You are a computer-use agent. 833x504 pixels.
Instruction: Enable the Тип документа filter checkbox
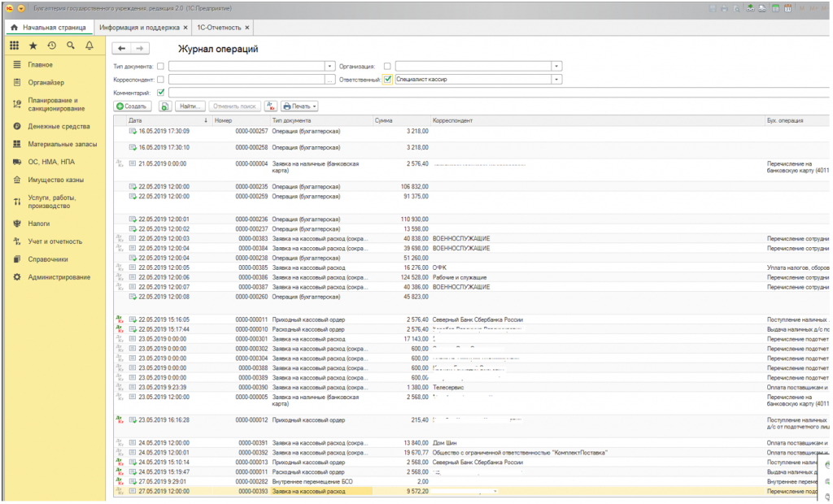[x=160, y=67]
